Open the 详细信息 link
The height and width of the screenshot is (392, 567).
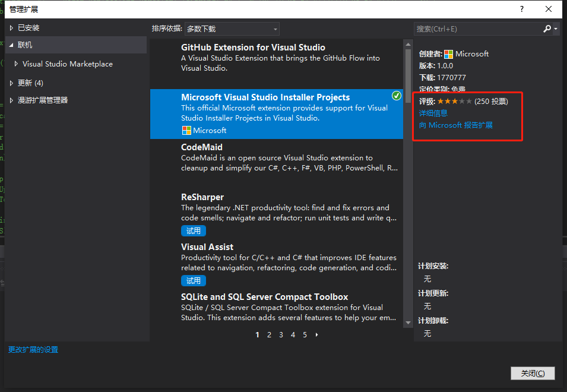point(433,113)
